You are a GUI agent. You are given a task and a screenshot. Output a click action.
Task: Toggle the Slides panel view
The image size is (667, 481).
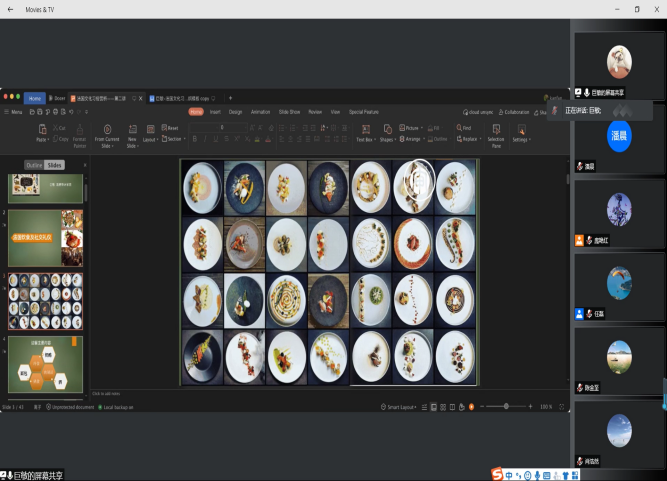click(54, 165)
